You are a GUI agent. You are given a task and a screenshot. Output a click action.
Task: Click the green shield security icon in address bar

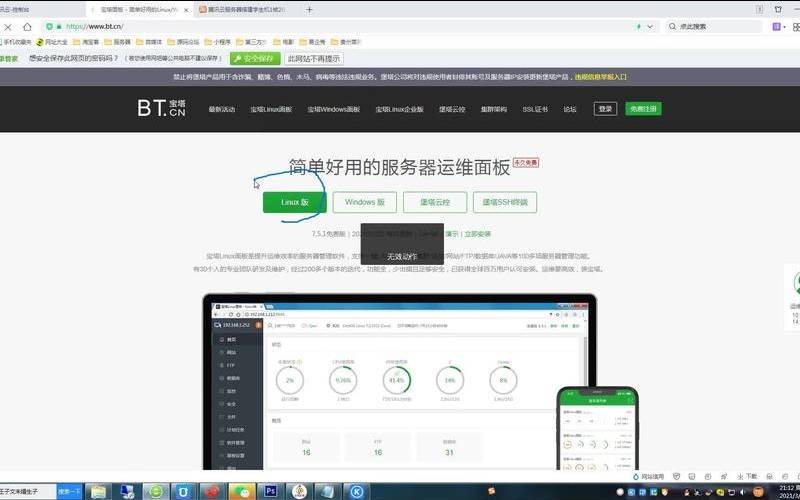tap(49, 27)
